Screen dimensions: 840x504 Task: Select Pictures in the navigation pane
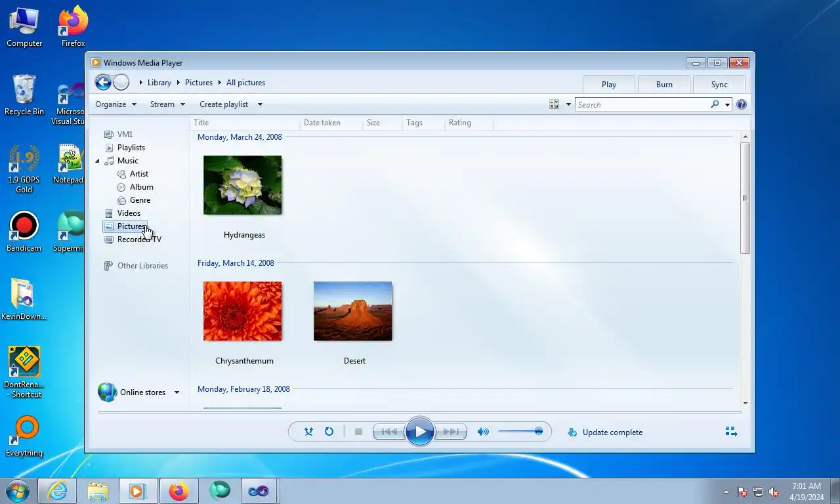125,226
